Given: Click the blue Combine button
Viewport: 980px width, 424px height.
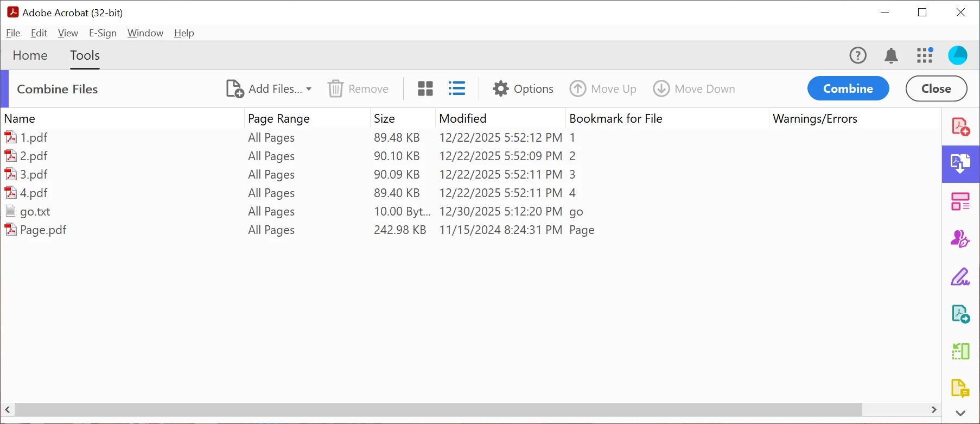Looking at the screenshot, I should [x=848, y=88].
